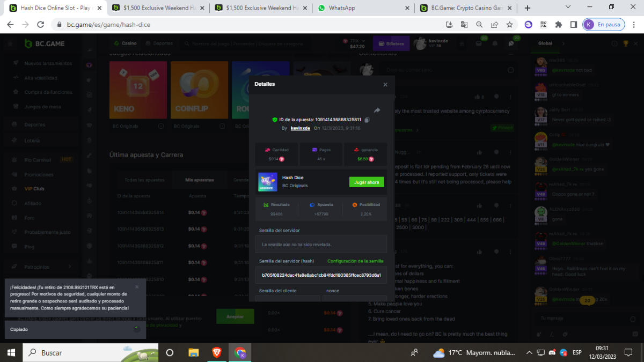Viewport: 644px width, 362px height.
Task: Click the green Jugar ahora button
Action: (x=367, y=182)
